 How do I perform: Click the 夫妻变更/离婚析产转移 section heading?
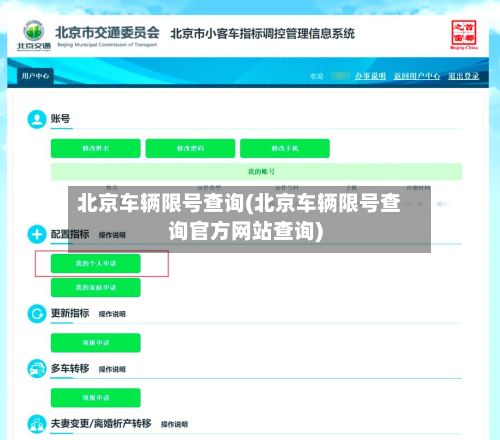101,423
